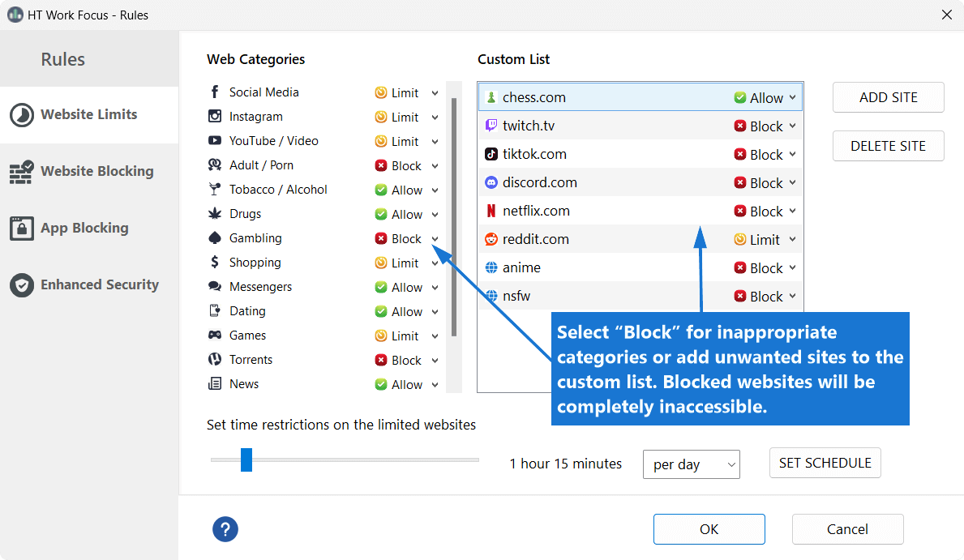
Task: Confirm rules with the OK button
Action: pyautogui.click(x=709, y=529)
